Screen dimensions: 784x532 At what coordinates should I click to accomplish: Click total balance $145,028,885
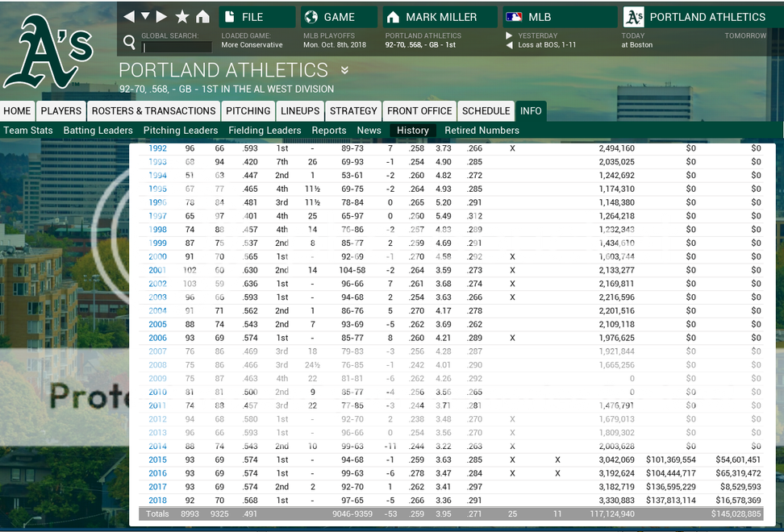(x=736, y=513)
